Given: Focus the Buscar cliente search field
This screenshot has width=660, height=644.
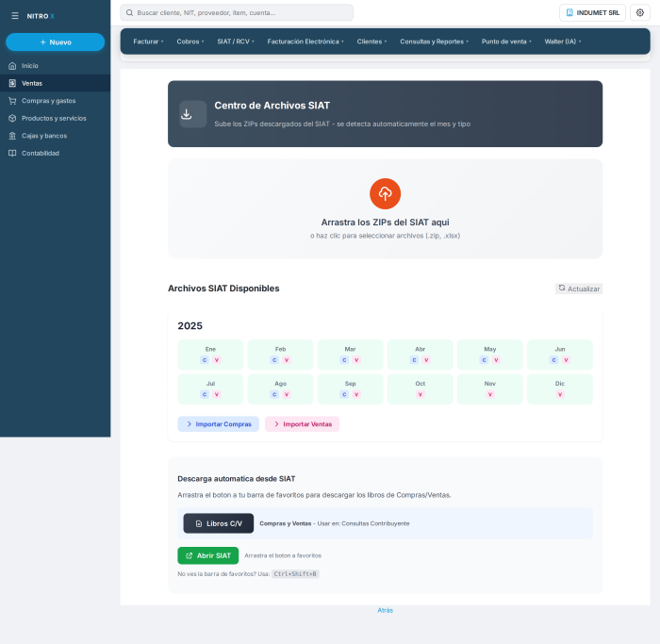Looking at the screenshot, I should (x=237, y=12).
